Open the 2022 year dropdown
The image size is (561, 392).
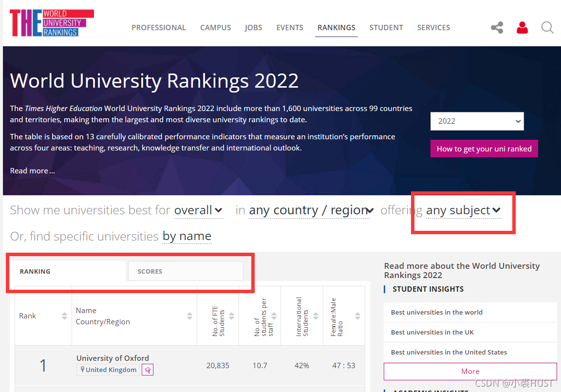[x=477, y=121]
